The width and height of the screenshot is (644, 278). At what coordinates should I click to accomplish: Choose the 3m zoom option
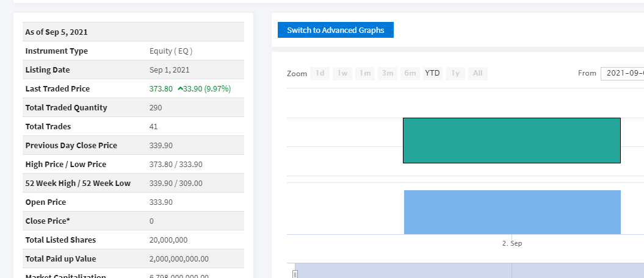(x=387, y=73)
